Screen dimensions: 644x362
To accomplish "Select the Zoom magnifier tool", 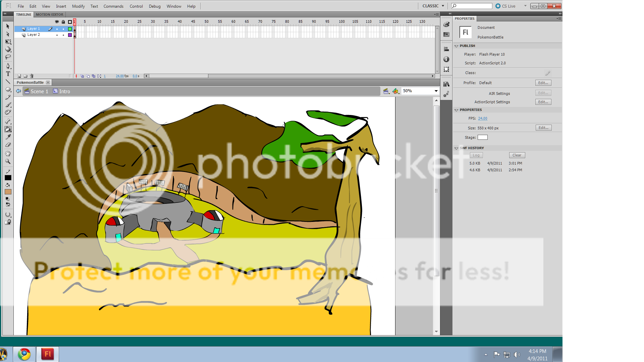I will pyautogui.click(x=8, y=161).
